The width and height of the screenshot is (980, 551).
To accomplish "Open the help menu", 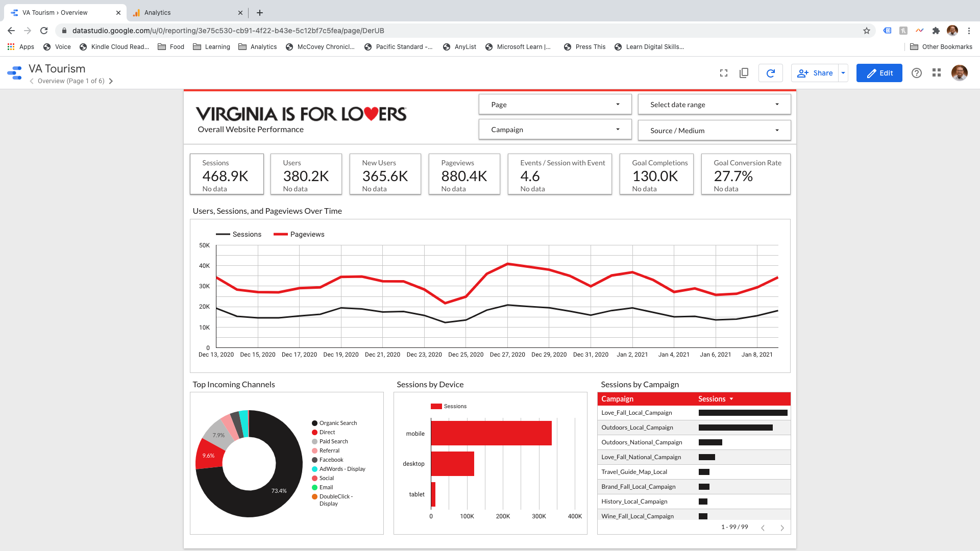I will [x=917, y=73].
